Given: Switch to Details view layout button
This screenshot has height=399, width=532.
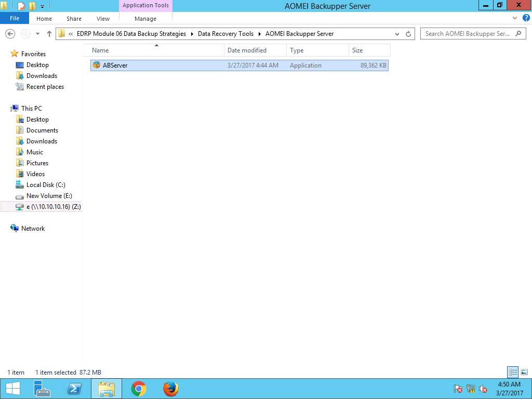Looking at the screenshot, I should coord(513,372).
